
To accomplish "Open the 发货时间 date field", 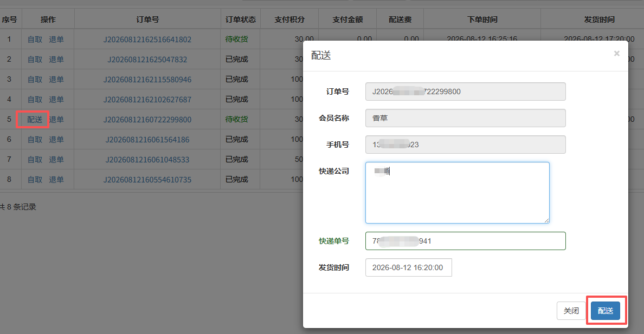I will pos(409,267).
